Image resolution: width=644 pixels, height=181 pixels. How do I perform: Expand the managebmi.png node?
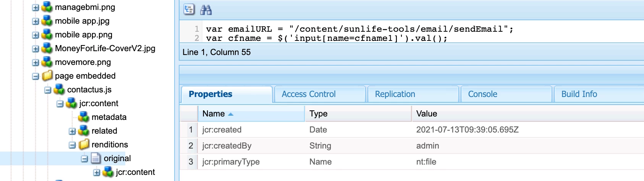(x=36, y=8)
